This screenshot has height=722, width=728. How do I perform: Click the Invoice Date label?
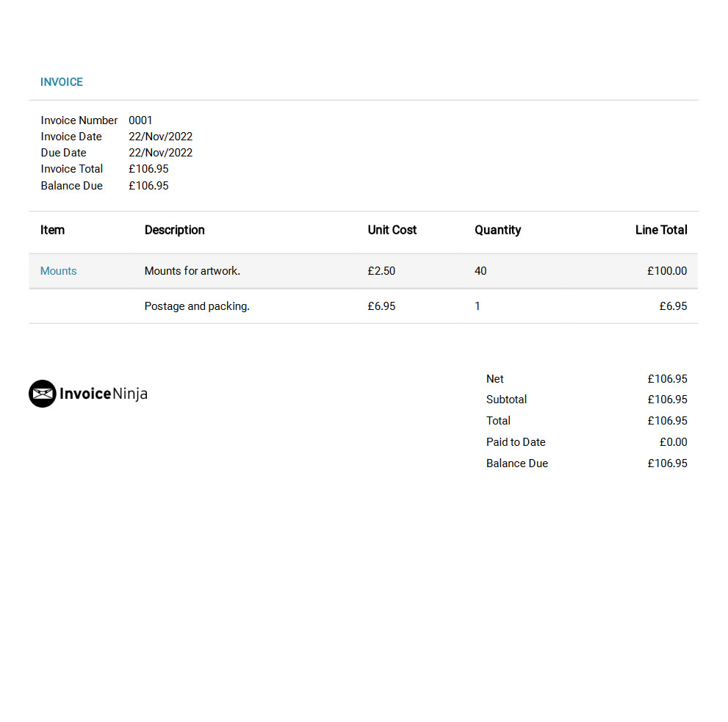[x=71, y=137]
